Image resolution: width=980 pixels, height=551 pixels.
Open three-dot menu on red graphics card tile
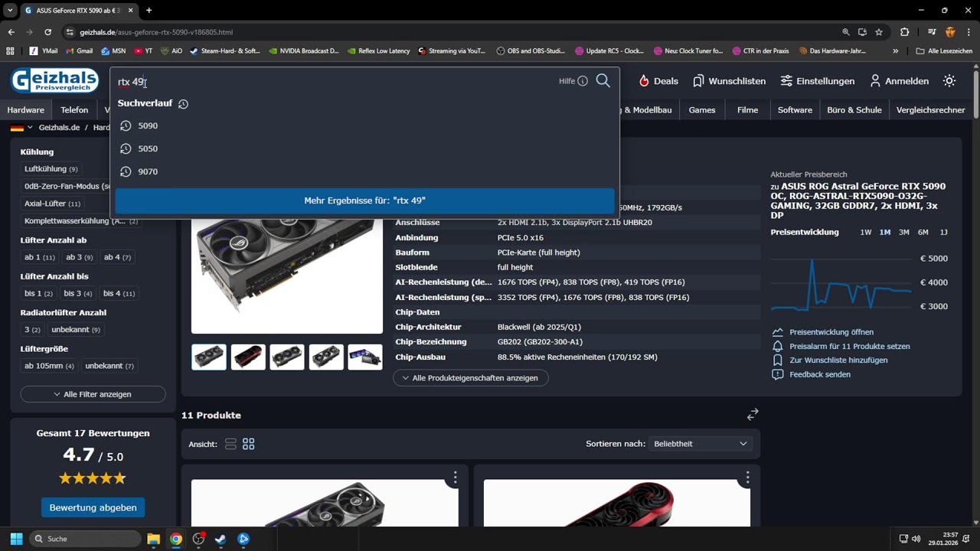coord(747,478)
